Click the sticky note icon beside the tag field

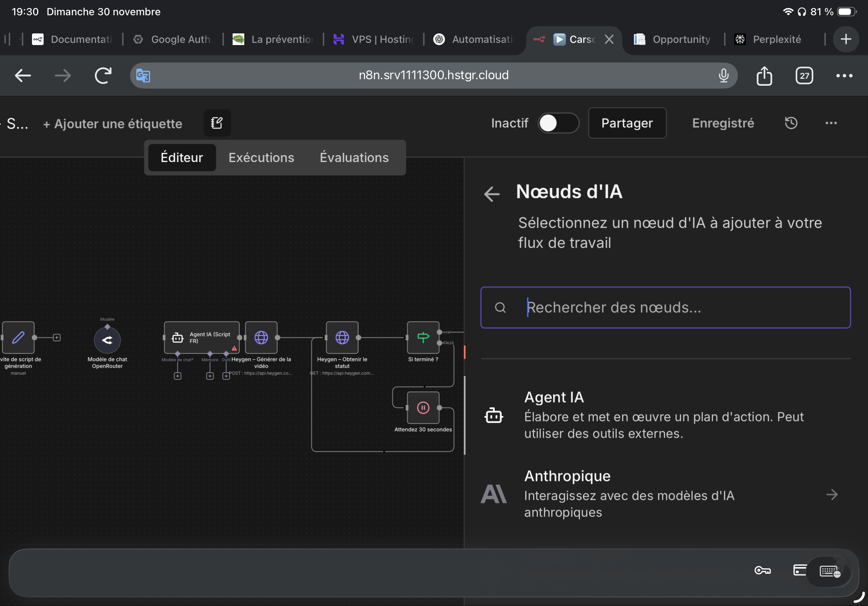click(x=217, y=123)
